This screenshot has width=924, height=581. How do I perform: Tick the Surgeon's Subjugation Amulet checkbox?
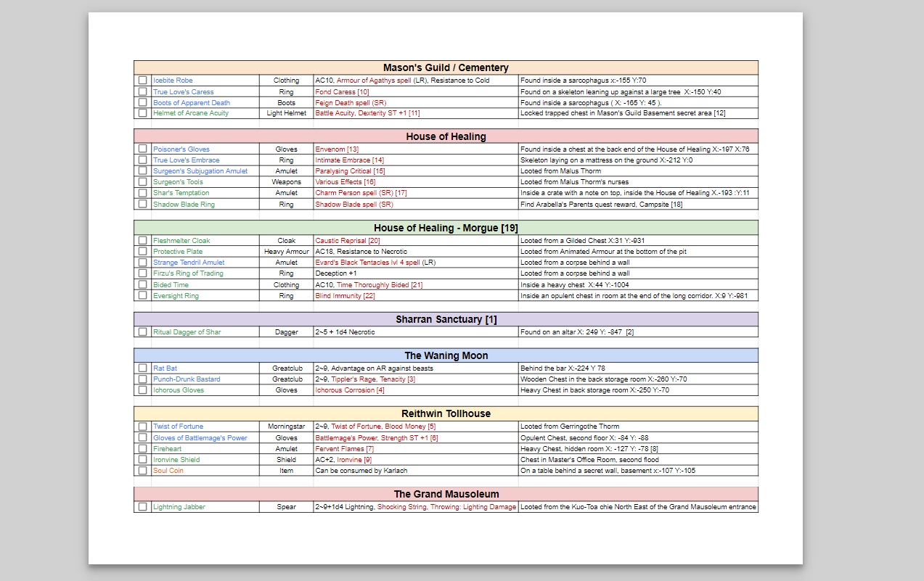(x=142, y=171)
